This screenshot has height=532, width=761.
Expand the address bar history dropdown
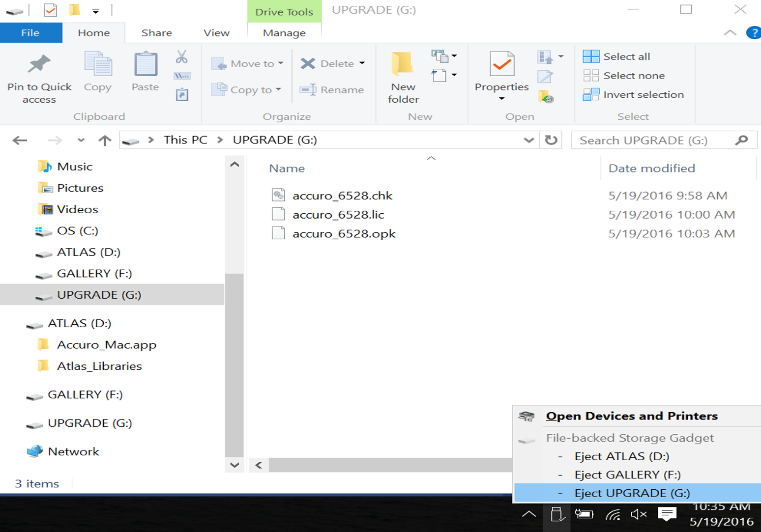point(529,140)
